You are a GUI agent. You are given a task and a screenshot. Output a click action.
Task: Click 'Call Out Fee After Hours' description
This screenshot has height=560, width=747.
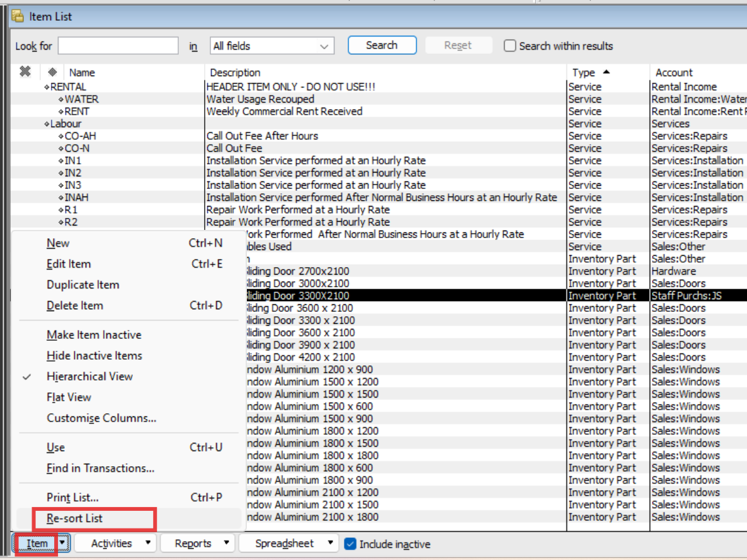[x=262, y=136]
